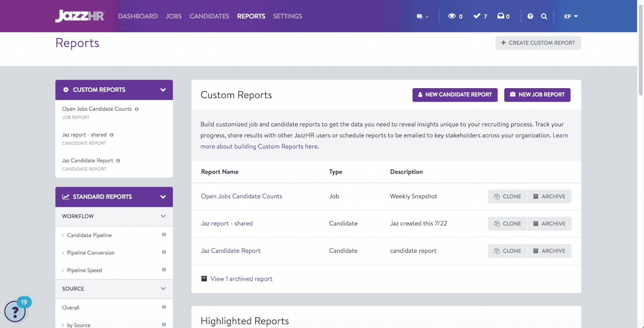Click the chart icon in Standard Reports header
644x328 pixels.
pyautogui.click(x=66, y=197)
